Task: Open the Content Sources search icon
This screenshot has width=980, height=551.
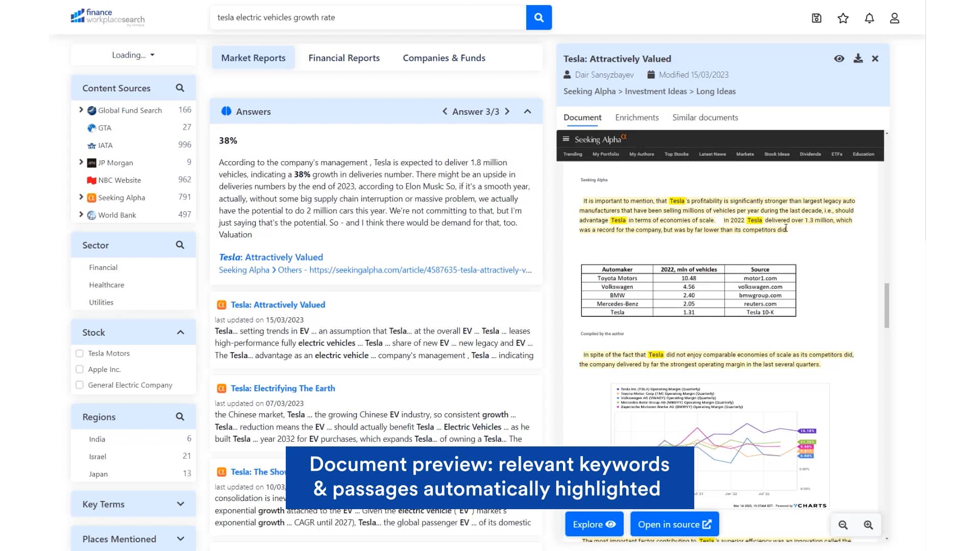Action: point(180,88)
